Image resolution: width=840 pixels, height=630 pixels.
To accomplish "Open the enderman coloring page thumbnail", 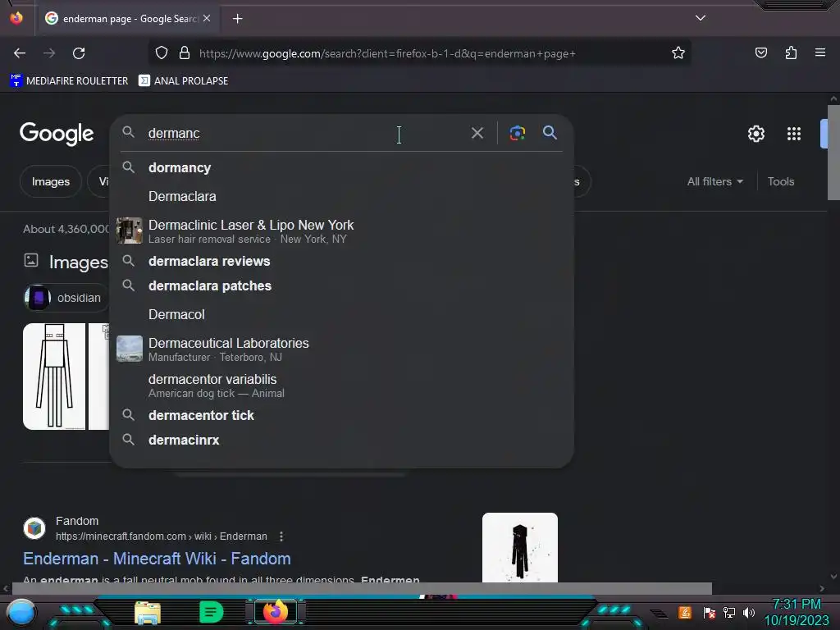I will (x=54, y=376).
